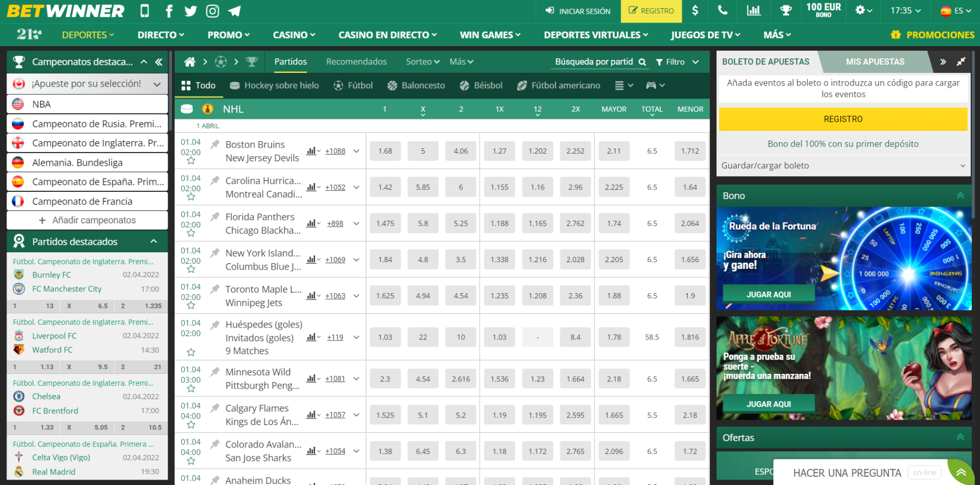The width and height of the screenshot is (980, 485).
Task: Switch to Recomendados tab
Action: (357, 62)
